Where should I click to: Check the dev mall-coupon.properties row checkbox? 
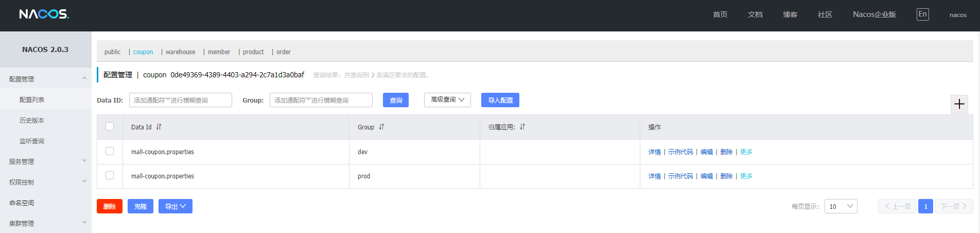click(x=110, y=151)
